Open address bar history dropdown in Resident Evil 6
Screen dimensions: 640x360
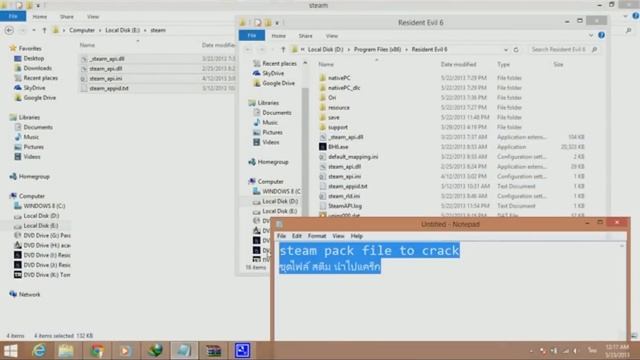click(506, 49)
